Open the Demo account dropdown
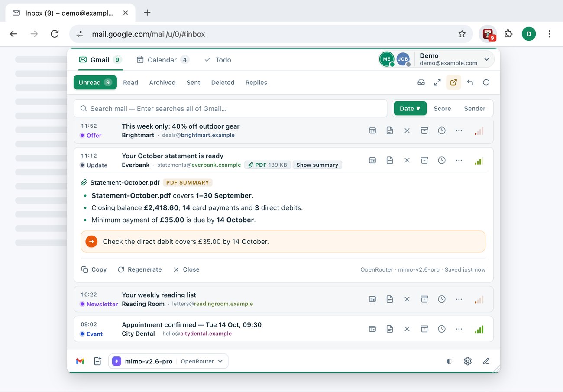This screenshot has width=563, height=392. [454, 59]
